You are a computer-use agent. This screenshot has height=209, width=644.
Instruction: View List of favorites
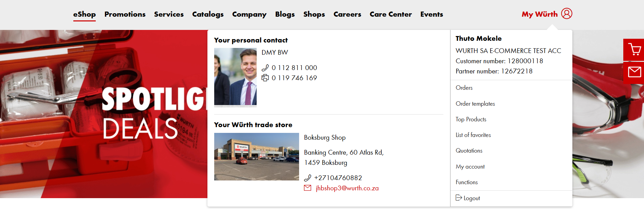(x=473, y=135)
